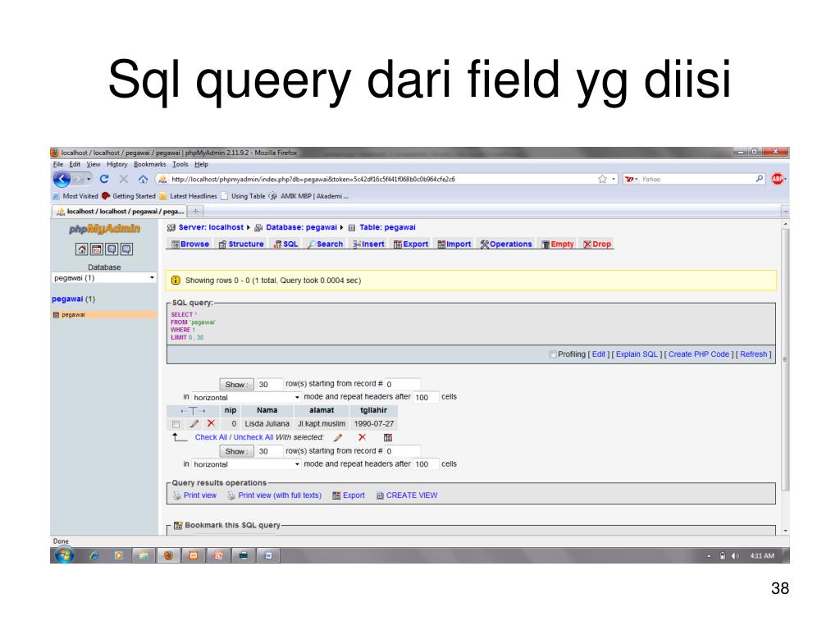The image size is (840, 630).
Task: Open Firefox taskbar icon
Action: pos(169,555)
